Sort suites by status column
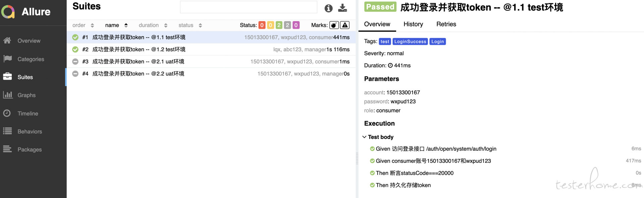Screen dimensions: 644x198 (x=190, y=25)
